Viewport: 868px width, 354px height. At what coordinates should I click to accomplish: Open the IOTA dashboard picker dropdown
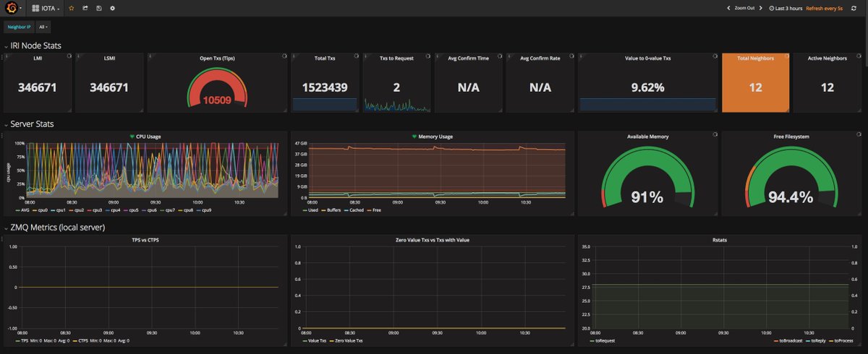[46, 8]
